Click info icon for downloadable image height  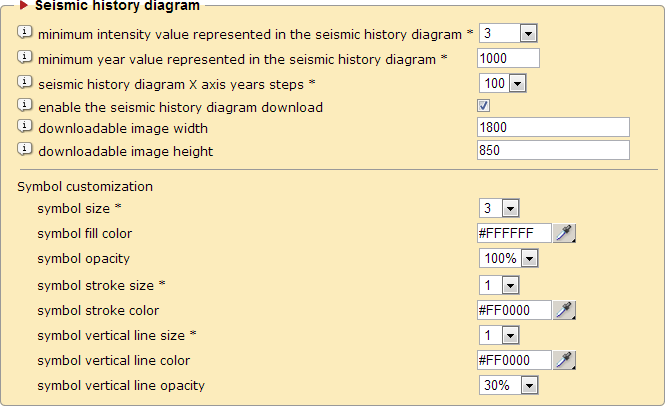(x=25, y=151)
